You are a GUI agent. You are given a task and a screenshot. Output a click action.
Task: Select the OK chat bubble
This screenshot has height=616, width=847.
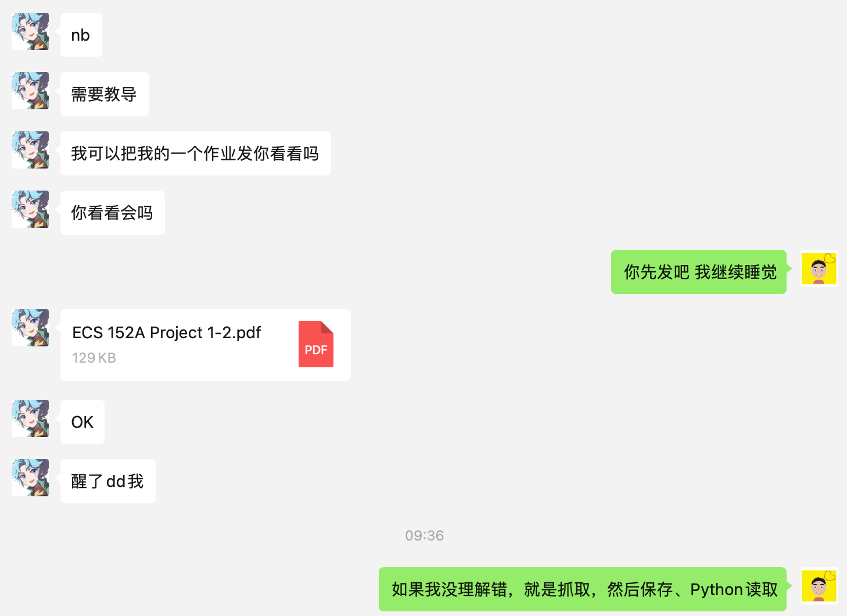point(82,422)
